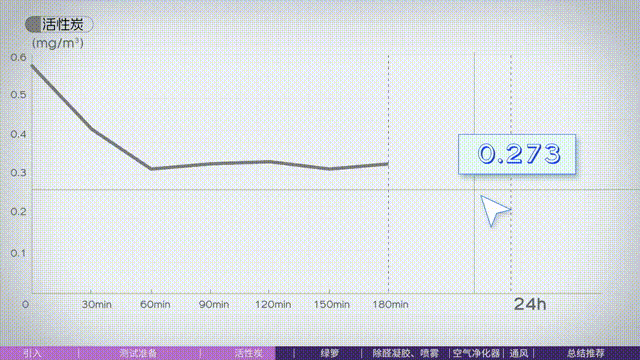Switch to the 通风 chapter
The image size is (640, 360).
click(519, 353)
